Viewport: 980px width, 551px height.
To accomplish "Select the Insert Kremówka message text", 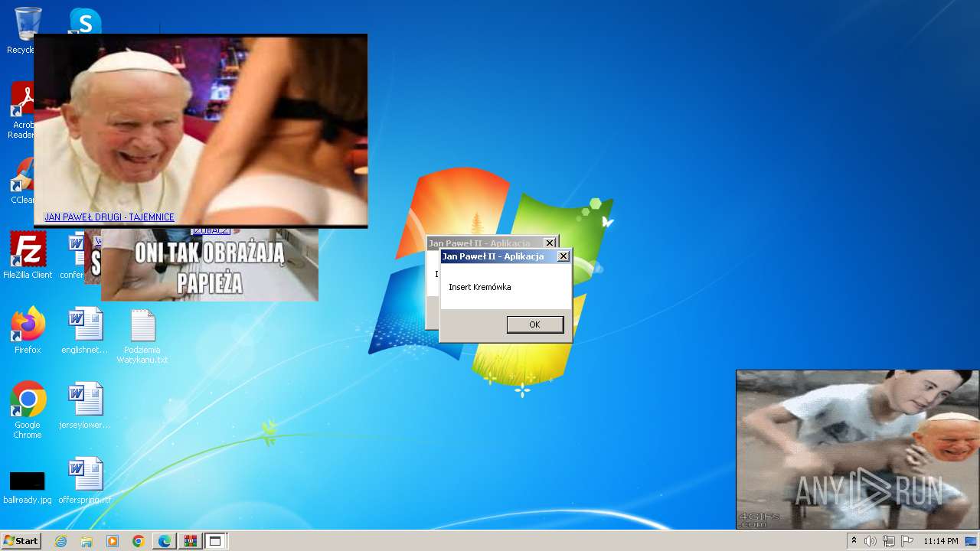I will click(480, 287).
